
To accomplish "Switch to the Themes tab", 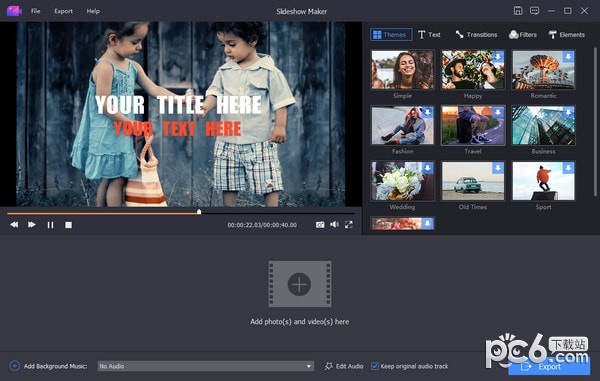I will click(391, 34).
